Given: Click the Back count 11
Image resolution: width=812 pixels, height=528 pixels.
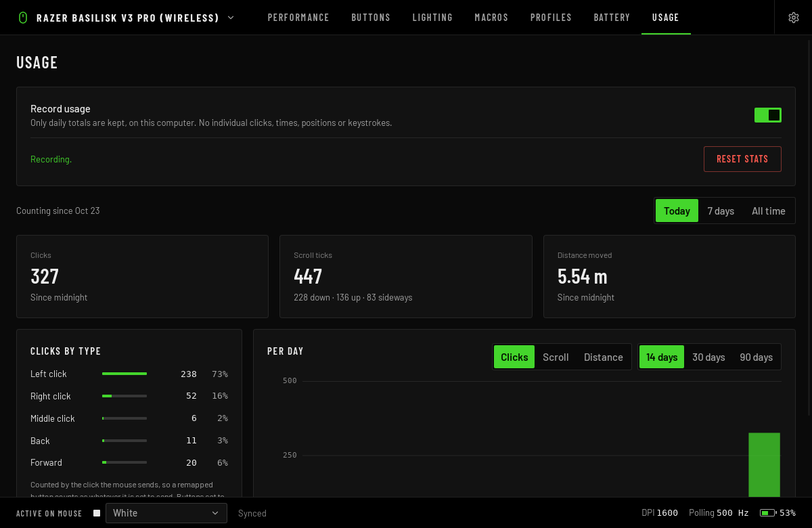Looking at the screenshot, I should click(191, 441).
